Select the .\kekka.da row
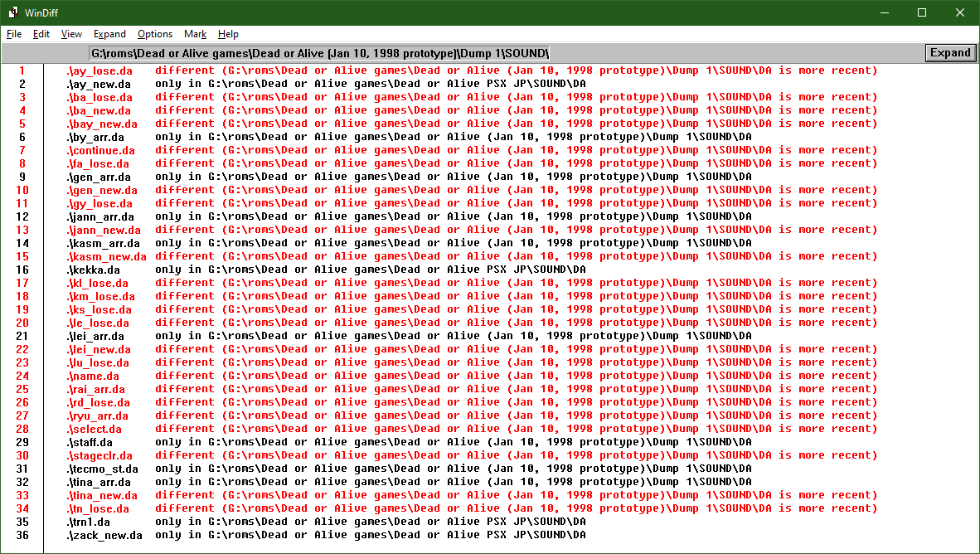 click(x=326, y=270)
